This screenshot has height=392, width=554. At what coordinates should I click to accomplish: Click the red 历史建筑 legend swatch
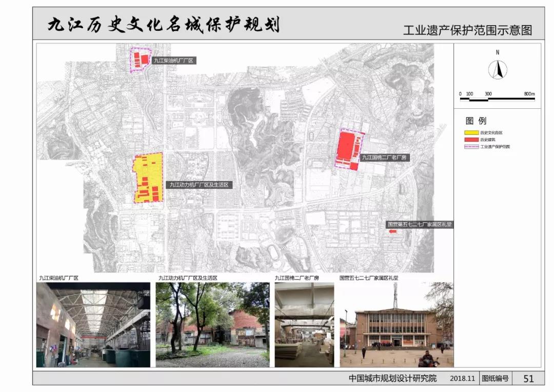pos(471,140)
